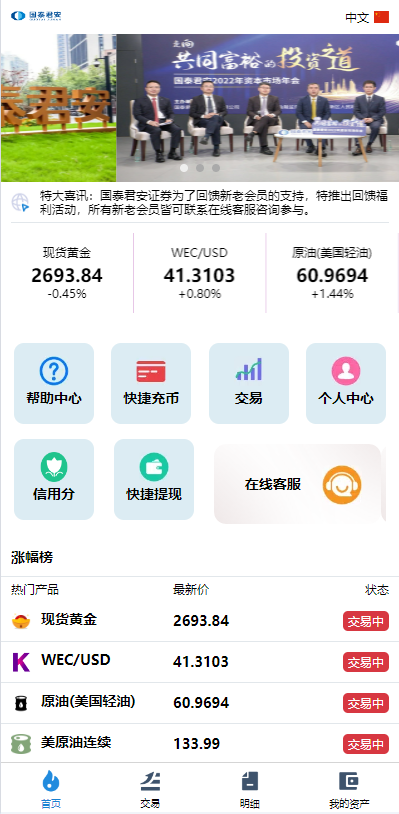Click the orange headset customer service icon
The image size is (399, 814).
coord(342,485)
